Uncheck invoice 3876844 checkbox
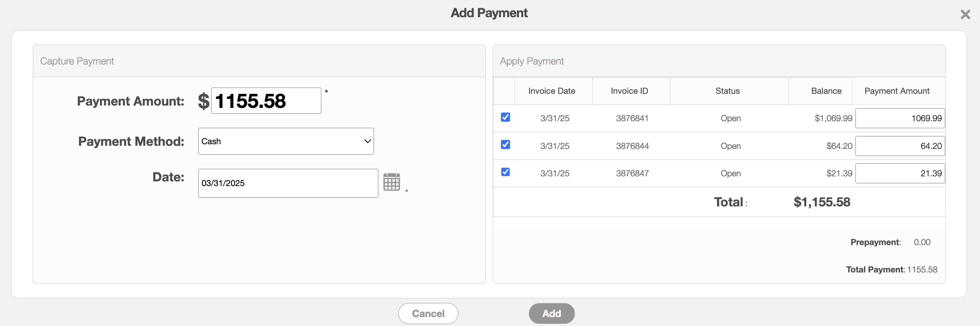 (x=505, y=145)
